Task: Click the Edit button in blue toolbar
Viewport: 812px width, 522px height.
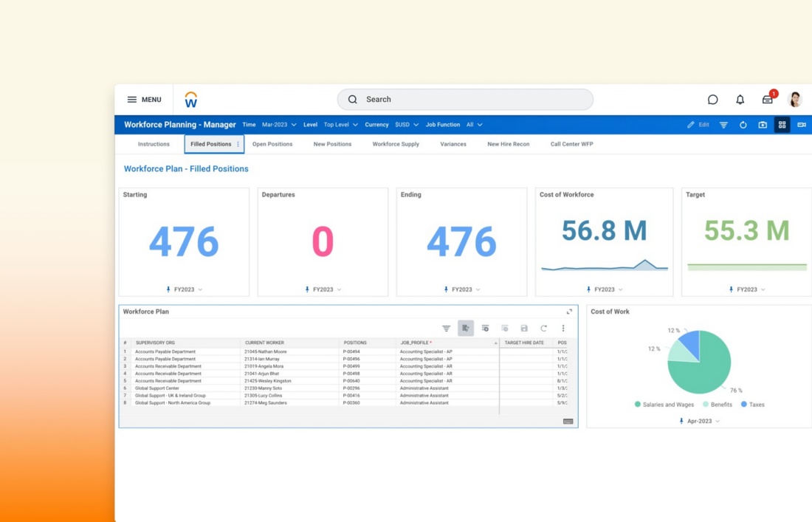Action: pyautogui.click(x=698, y=125)
